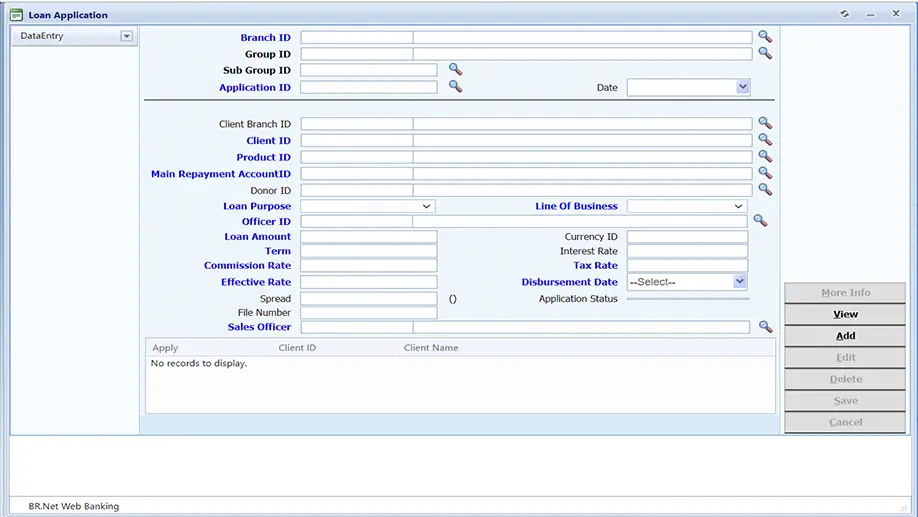Focus the Product ID code field

coord(357,157)
